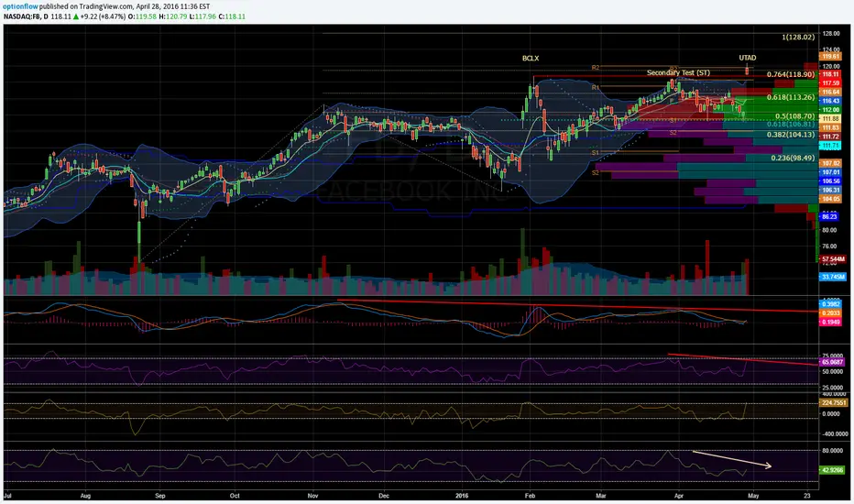The height and width of the screenshot is (504, 854).
Task: Click the orange 111.83 price label
Action: (x=830, y=127)
